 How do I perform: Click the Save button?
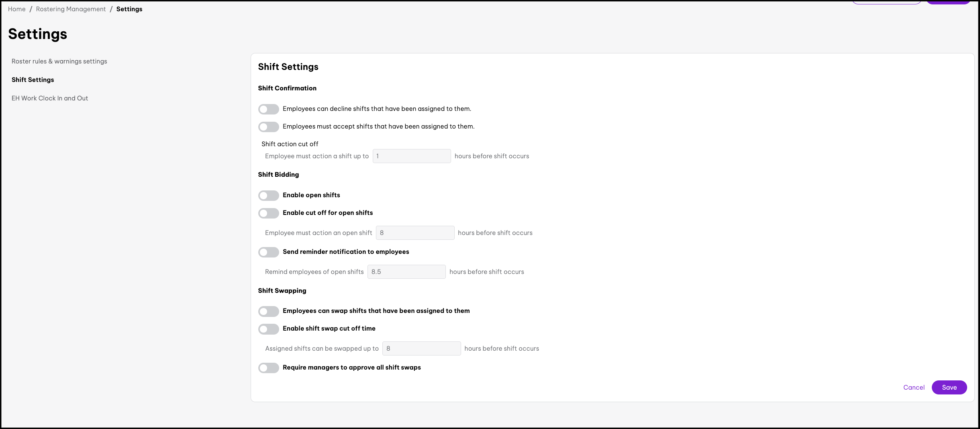(949, 388)
